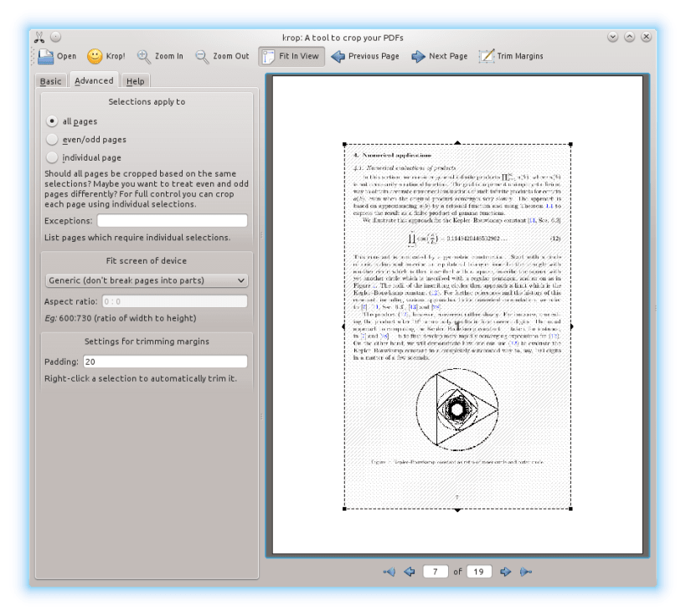Click the top-left selection corner handle
686x616 pixels.
pos(345,144)
